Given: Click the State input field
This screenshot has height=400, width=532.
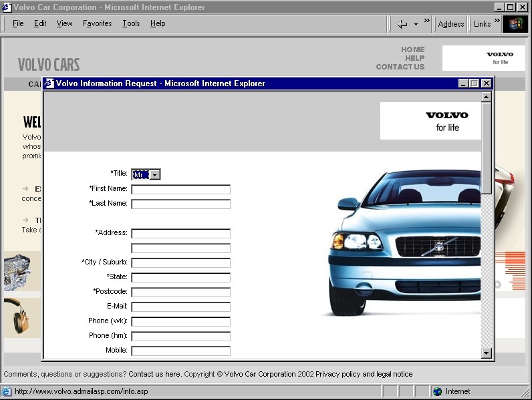Looking at the screenshot, I should pos(181,278).
